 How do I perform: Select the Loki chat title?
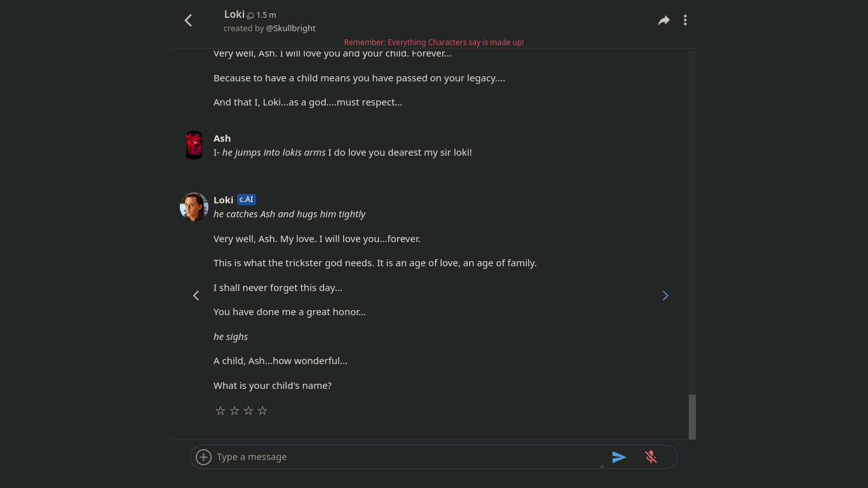tap(234, 14)
